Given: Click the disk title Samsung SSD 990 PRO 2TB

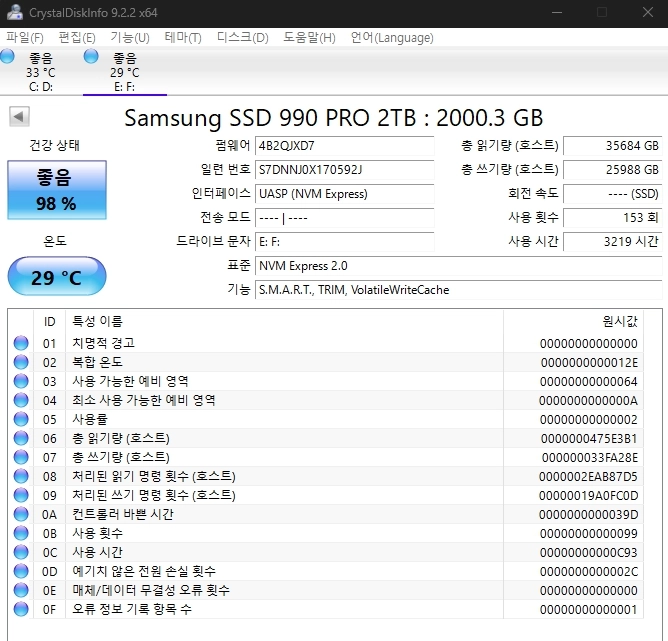Looking at the screenshot, I should coord(334,118).
